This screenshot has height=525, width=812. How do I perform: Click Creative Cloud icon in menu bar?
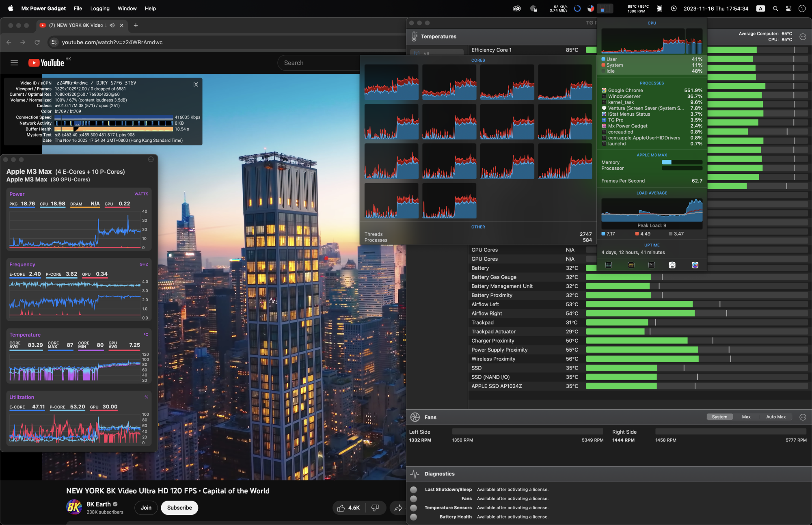tap(516, 9)
